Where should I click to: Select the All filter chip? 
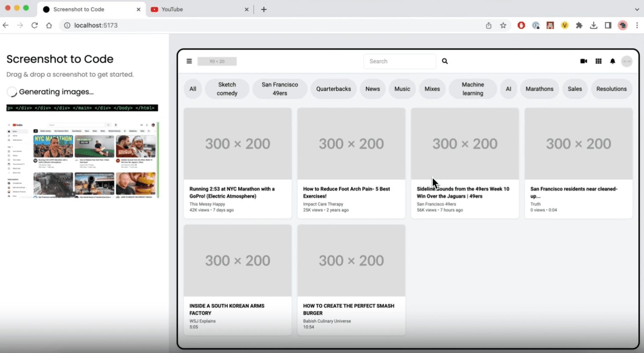(193, 89)
